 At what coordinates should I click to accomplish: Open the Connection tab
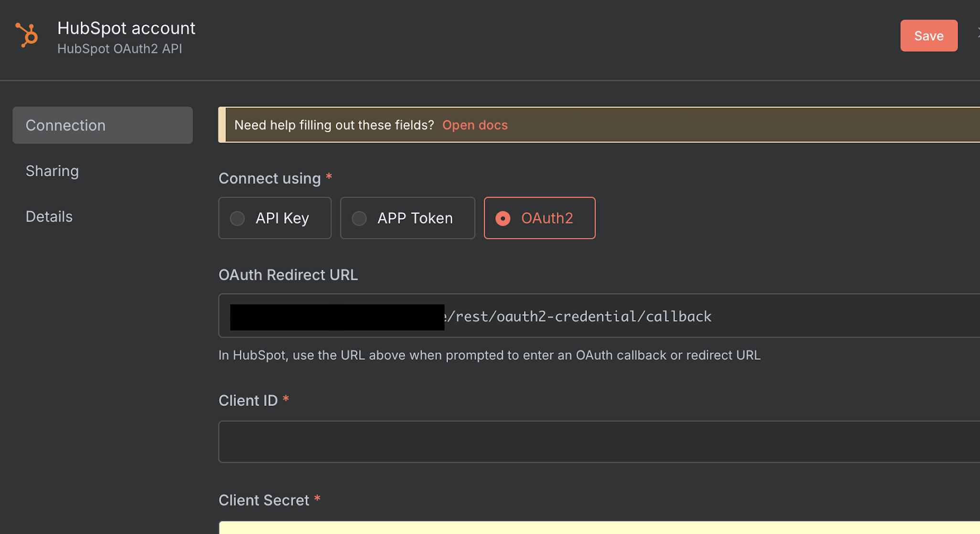tap(103, 125)
